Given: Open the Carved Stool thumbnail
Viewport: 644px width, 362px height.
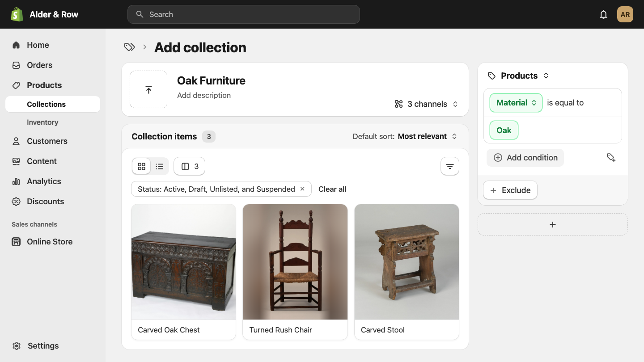Looking at the screenshot, I should point(407,262).
